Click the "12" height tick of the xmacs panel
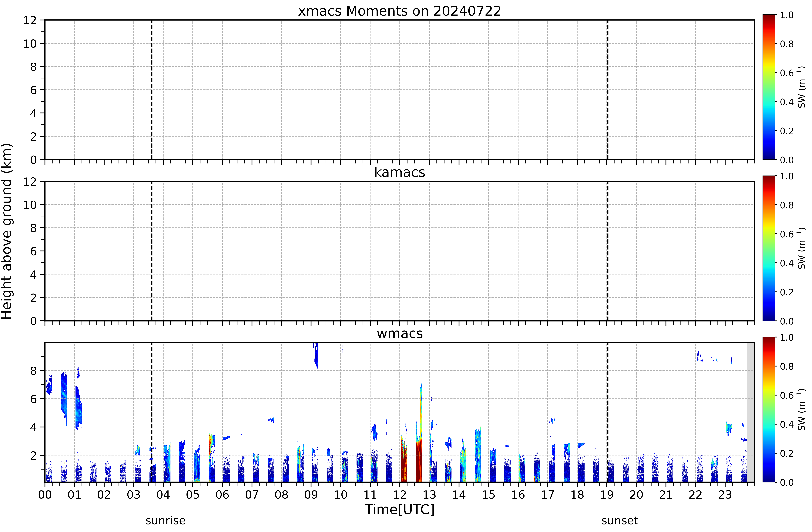This screenshot has width=812, height=532. click(30, 20)
